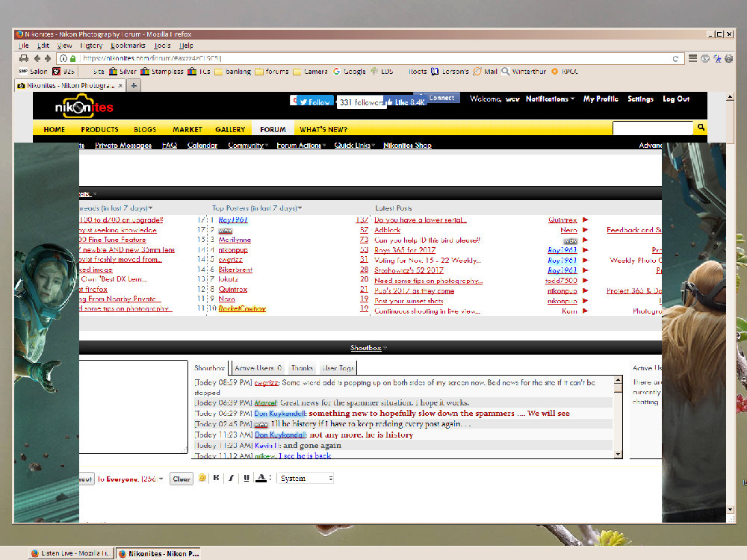
Task: Open the GALLERY navigation tab
Action: point(230,129)
